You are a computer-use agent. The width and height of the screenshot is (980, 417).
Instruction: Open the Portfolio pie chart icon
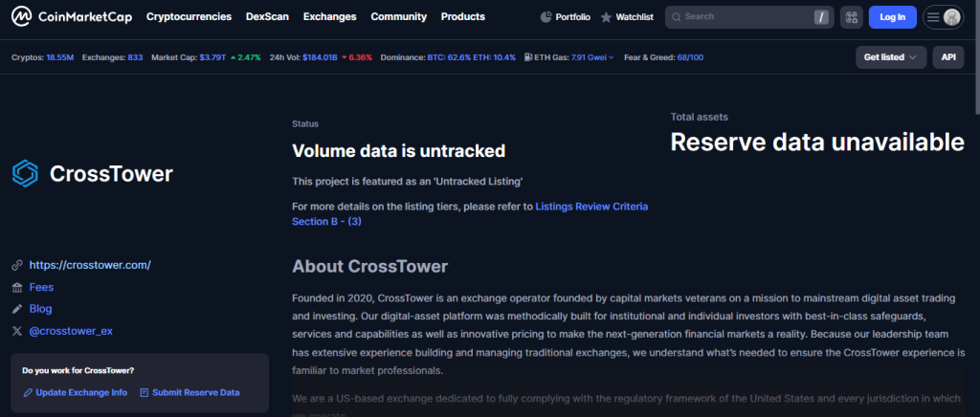546,17
